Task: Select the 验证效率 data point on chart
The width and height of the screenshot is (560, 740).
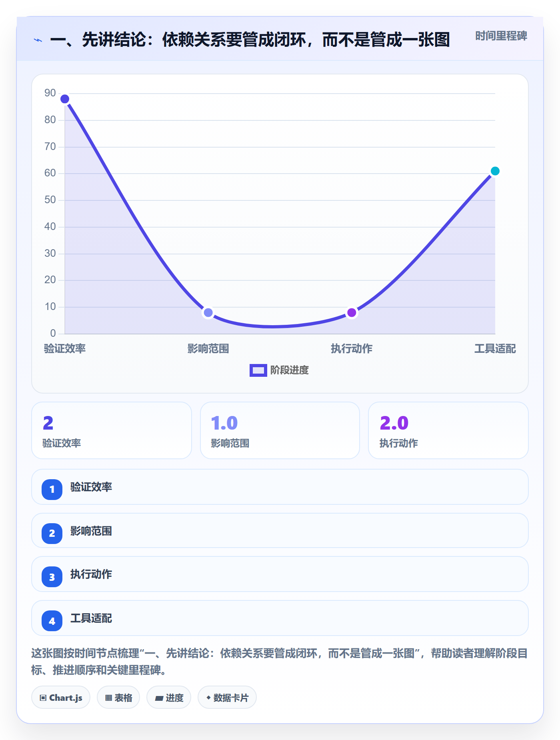Action: click(x=65, y=99)
